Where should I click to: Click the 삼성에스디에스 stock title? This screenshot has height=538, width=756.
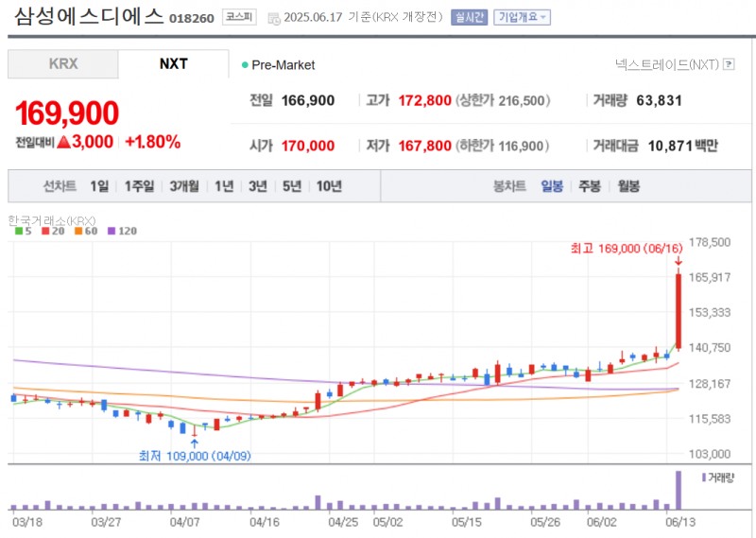point(89,16)
